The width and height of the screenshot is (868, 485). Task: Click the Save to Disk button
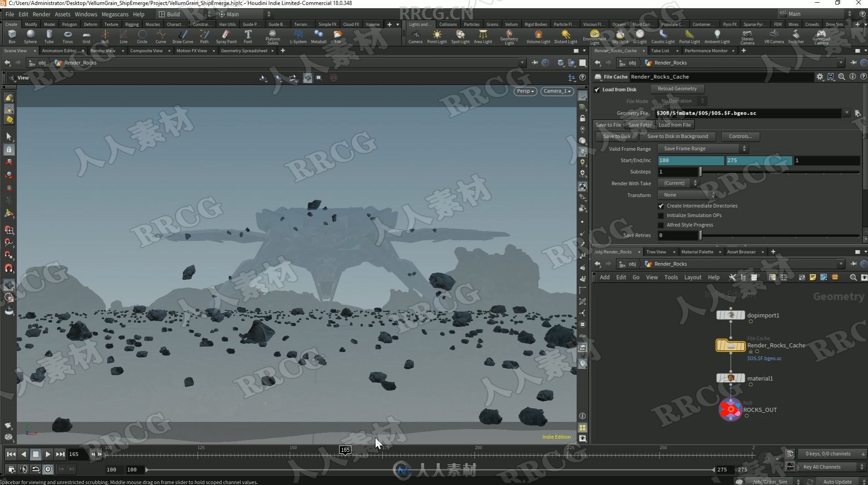point(616,136)
